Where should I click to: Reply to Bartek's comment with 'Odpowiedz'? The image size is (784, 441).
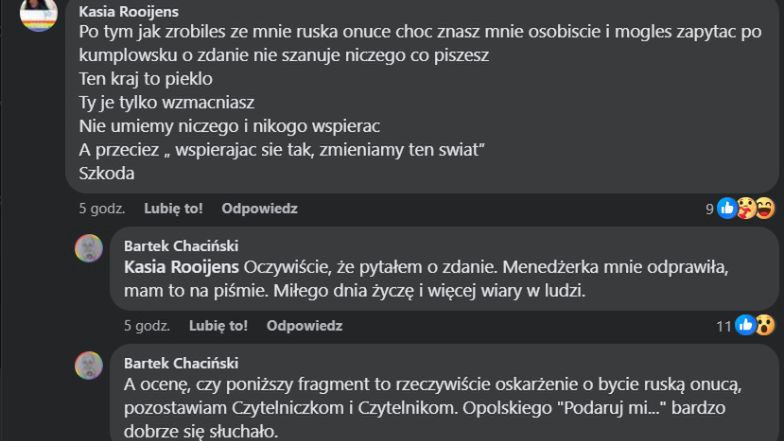(304, 326)
